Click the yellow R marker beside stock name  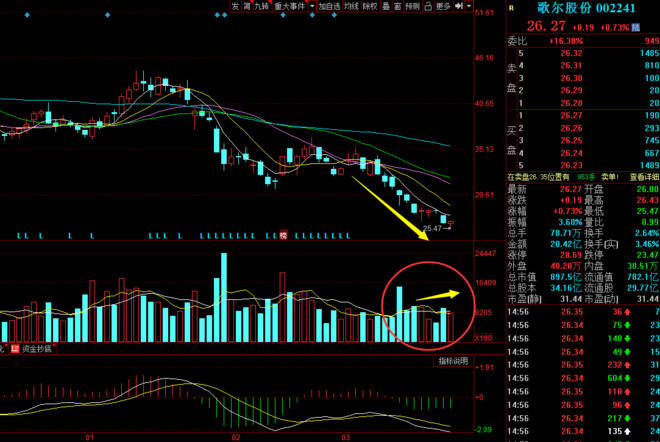click(511, 8)
